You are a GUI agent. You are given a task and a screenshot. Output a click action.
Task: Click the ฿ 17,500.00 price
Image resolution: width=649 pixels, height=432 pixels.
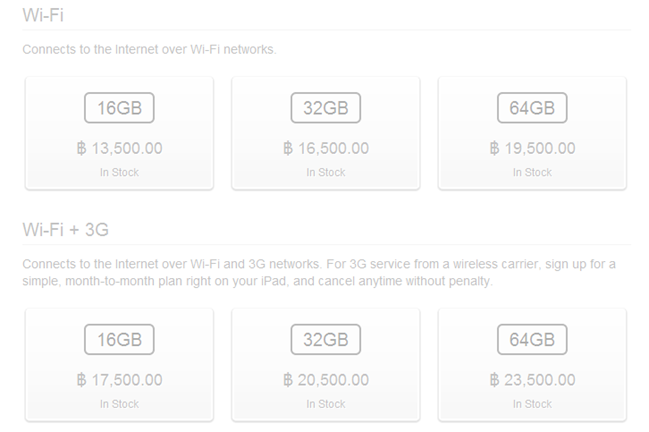[119, 380]
